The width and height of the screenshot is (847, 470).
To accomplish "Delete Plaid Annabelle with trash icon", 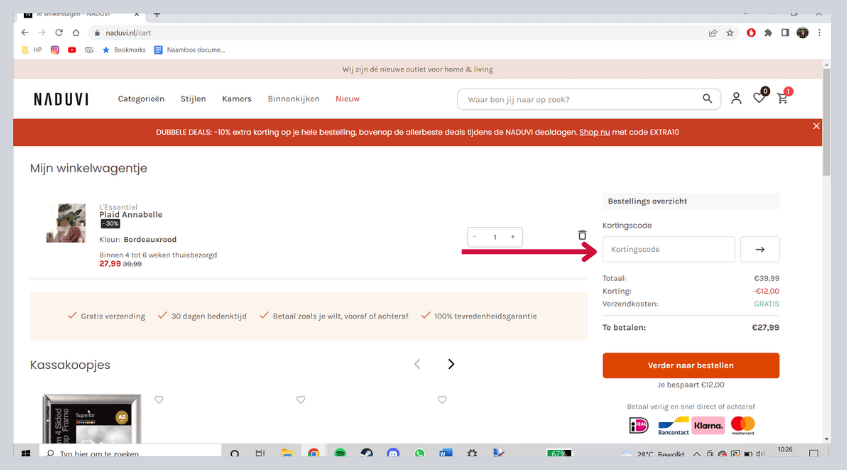I will click(x=582, y=235).
